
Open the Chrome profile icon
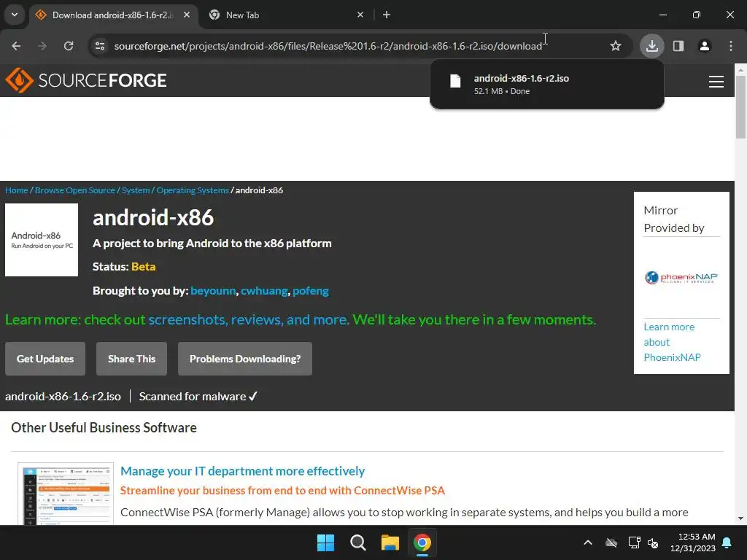click(705, 46)
